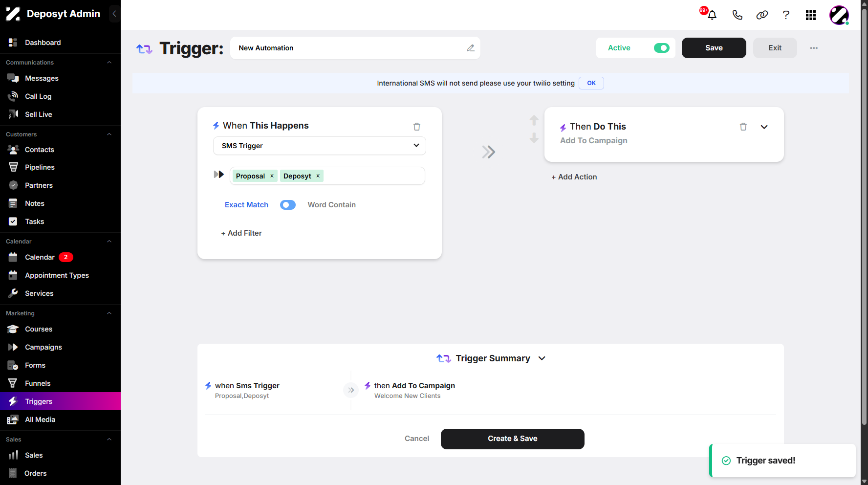Open Forms

[x=60, y=365]
